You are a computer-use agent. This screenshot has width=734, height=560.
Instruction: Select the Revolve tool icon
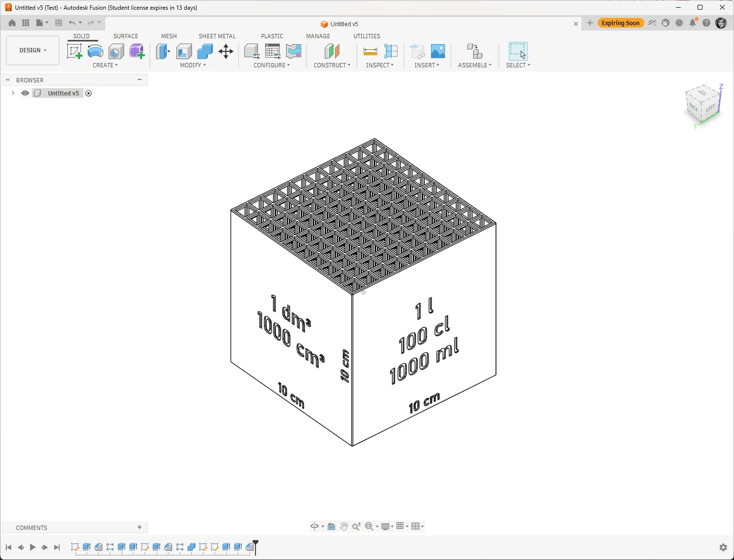[96, 51]
